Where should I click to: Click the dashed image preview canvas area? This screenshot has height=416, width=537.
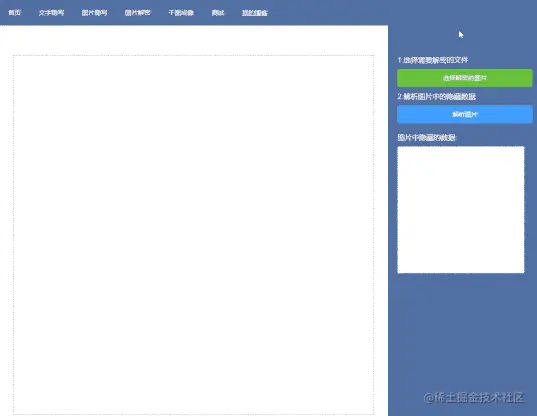pos(193,235)
